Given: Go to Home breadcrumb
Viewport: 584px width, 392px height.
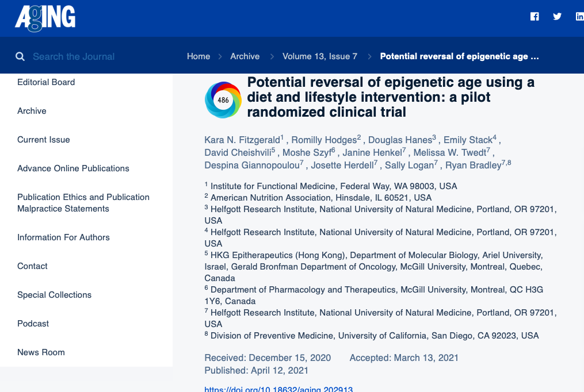Looking at the screenshot, I should [x=199, y=56].
